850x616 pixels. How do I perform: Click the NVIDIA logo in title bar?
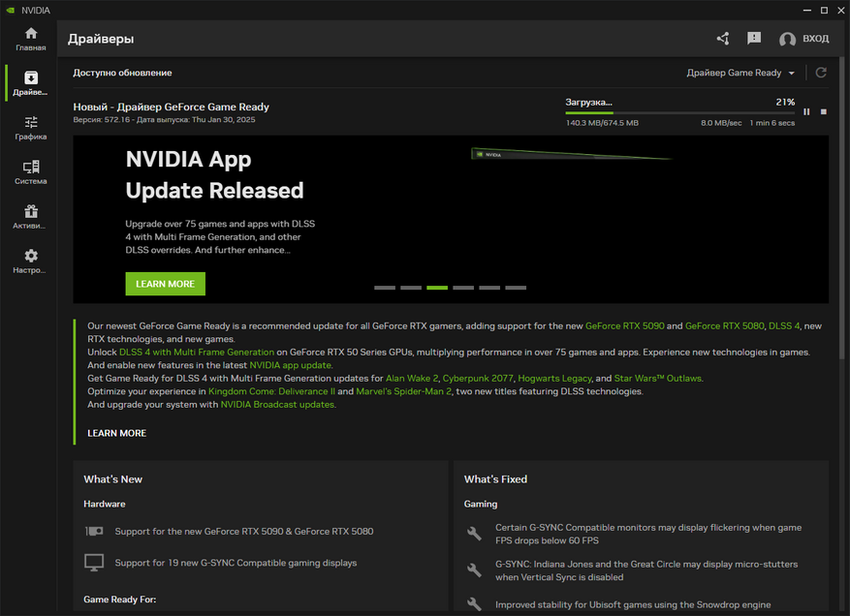[11, 11]
